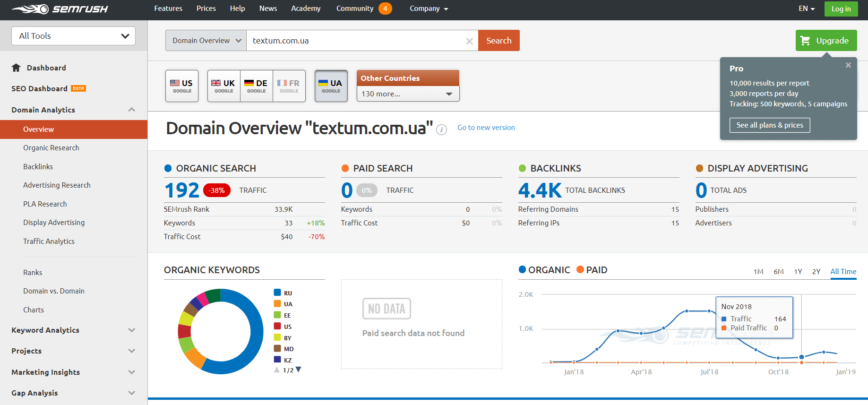Open the Other Countries dropdown
868x405 pixels.
tap(408, 94)
